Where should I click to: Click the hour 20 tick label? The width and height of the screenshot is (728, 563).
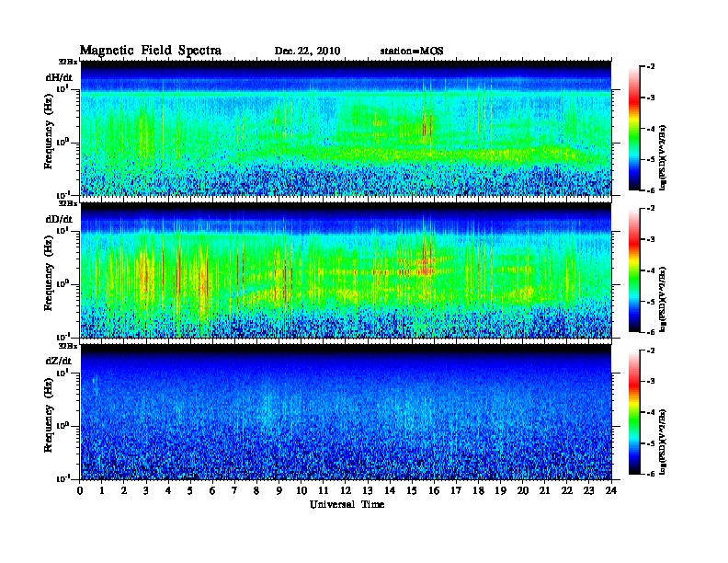[x=523, y=490]
